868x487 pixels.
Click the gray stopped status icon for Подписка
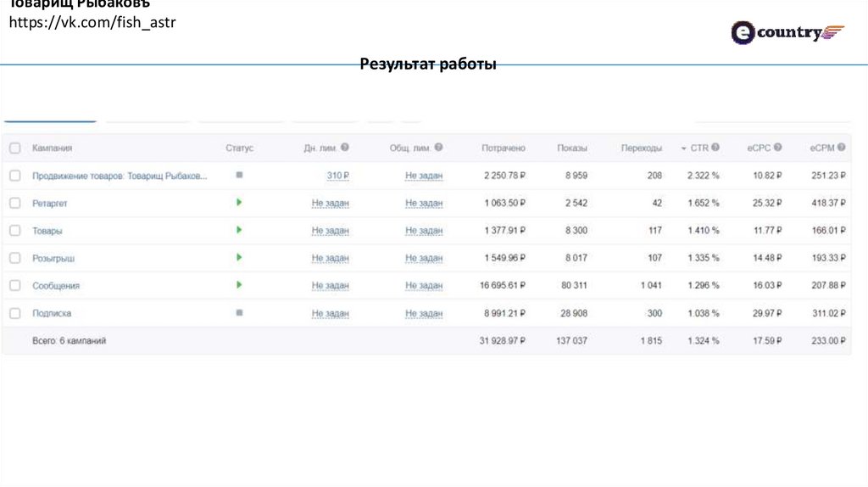tap(239, 312)
